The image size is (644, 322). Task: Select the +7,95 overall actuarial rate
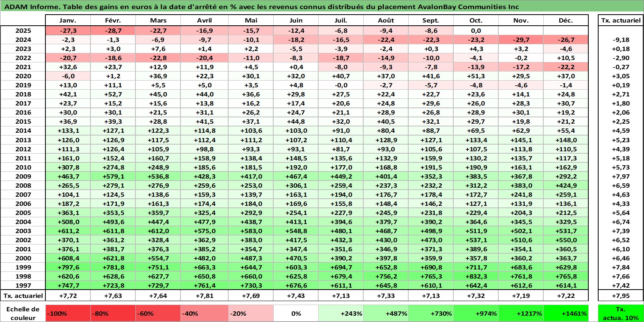pos(621,296)
